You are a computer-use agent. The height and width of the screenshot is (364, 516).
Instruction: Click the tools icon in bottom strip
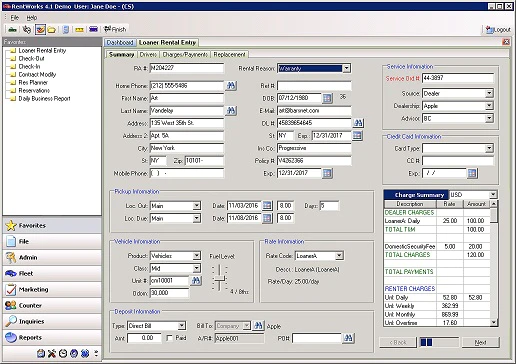pos(52,353)
